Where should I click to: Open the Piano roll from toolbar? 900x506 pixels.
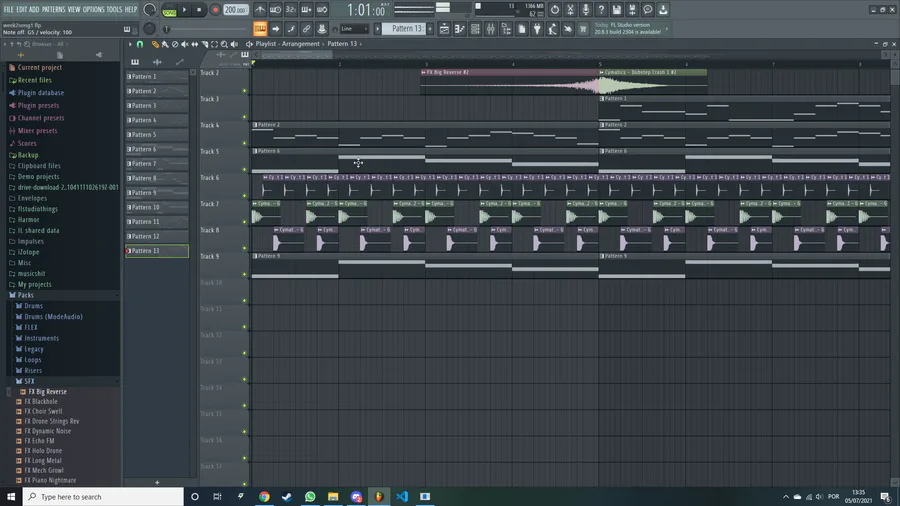[460, 29]
